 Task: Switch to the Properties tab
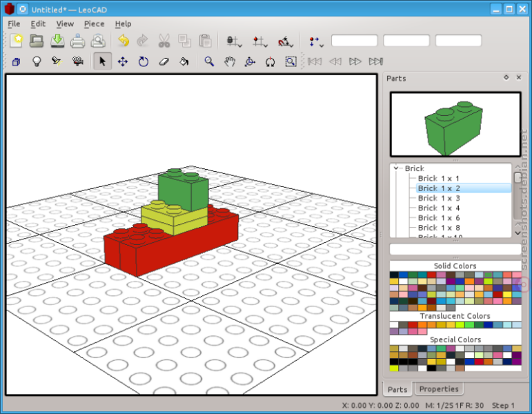[x=439, y=389]
